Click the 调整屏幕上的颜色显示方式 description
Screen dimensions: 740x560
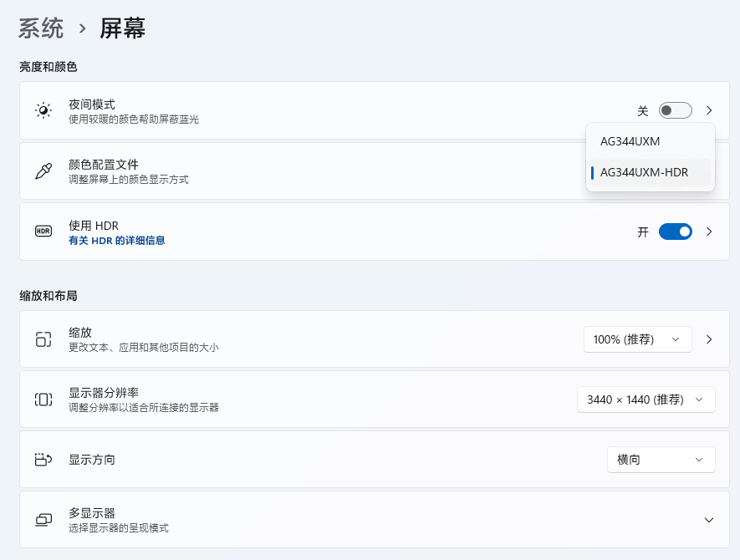[129, 180]
